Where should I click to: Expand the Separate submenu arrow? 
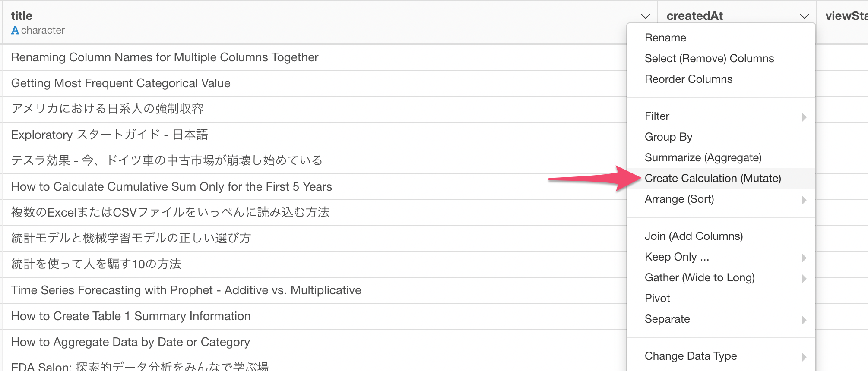tap(804, 320)
